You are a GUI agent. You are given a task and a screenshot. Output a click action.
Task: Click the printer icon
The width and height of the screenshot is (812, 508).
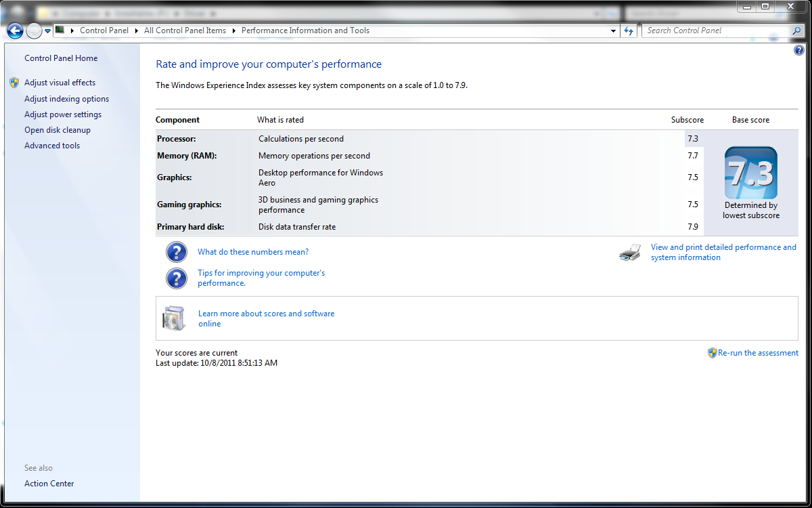pyautogui.click(x=630, y=253)
